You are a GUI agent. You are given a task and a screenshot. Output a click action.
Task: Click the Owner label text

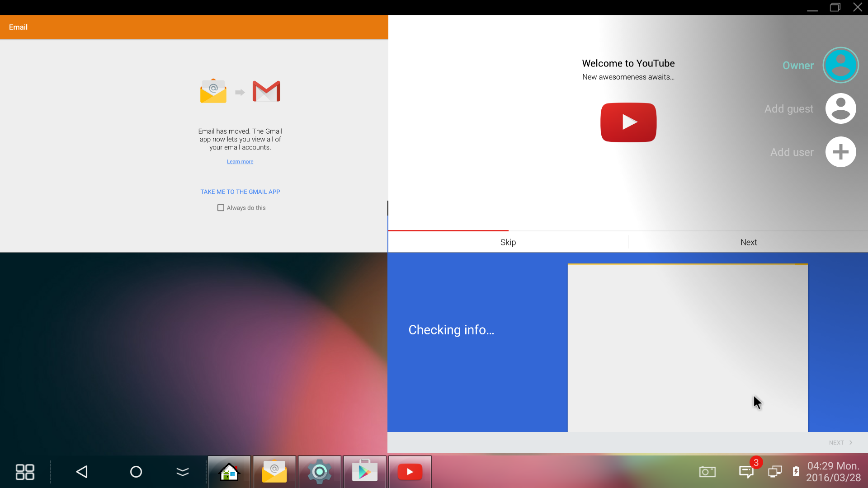pos(798,66)
